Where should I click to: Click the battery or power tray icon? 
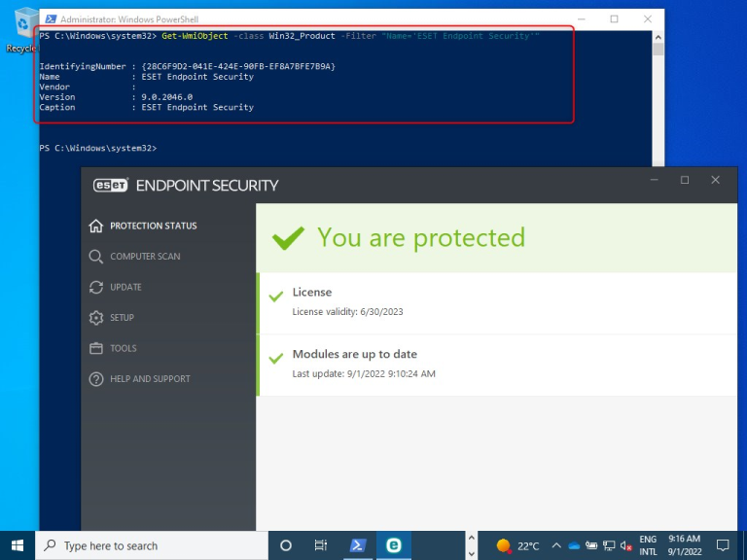[x=591, y=545]
